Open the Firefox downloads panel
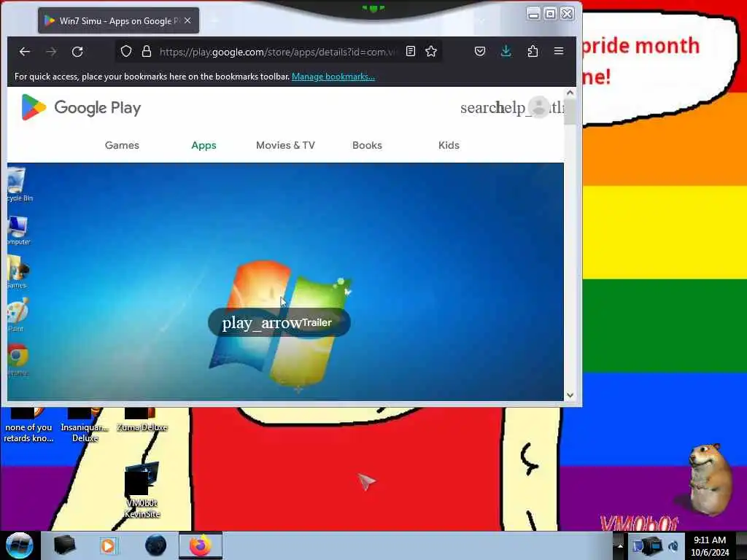 tap(506, 52)
